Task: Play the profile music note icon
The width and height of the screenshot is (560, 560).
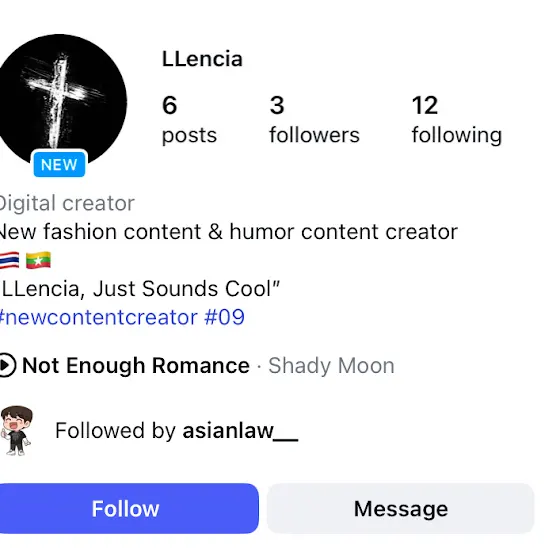Action: [x=7, y=365]
